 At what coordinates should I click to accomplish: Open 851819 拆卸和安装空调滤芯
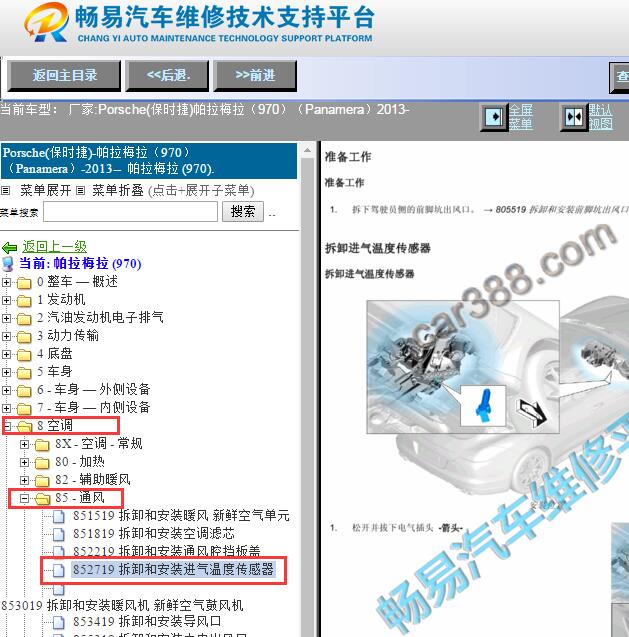(154, 534)
